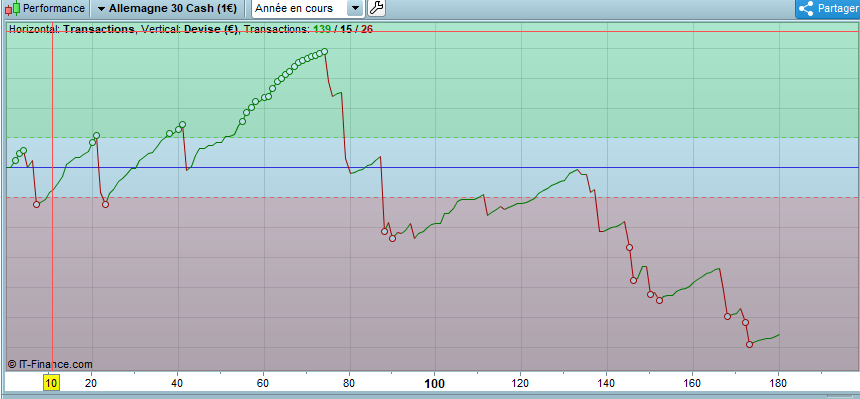Image resolution: width=860 pixels, height=399 pixels.
Task: Click the 120 transactions axis label
Action: [520, 383]
